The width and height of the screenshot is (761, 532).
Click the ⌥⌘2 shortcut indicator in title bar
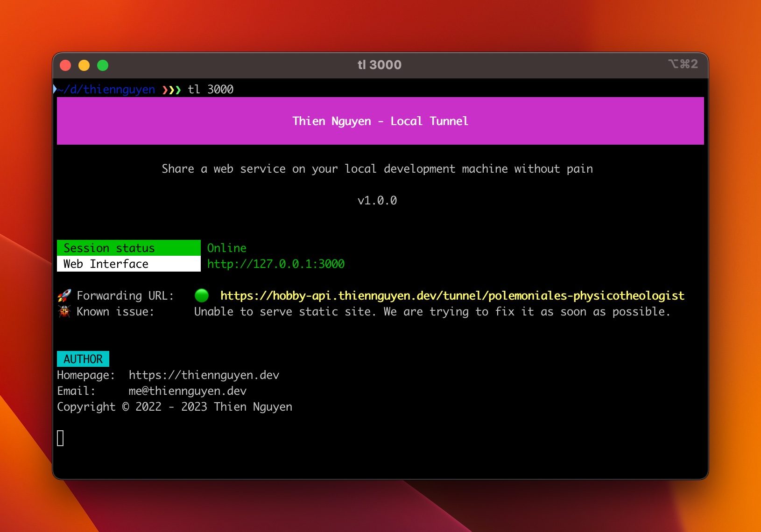coord(683,64)
